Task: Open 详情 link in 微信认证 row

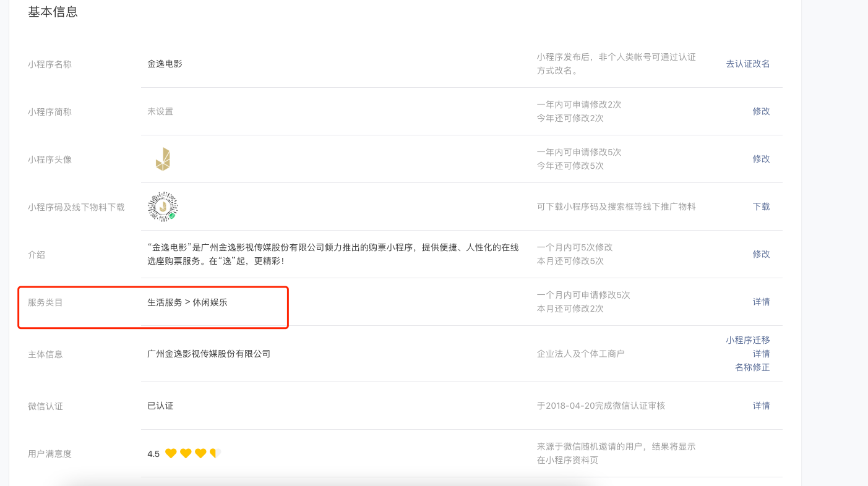Action: coord(761,406)
